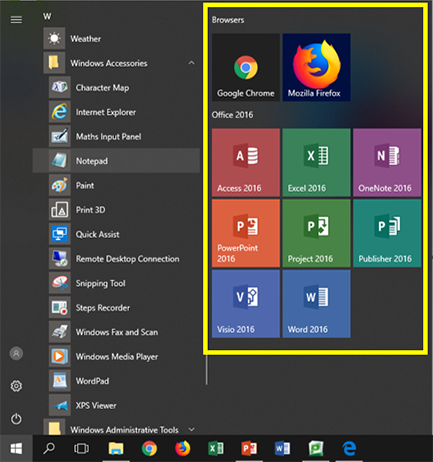Screen dimensions: 433x462
Task: Open the Snipping Tool
Action: coord(116,283)
